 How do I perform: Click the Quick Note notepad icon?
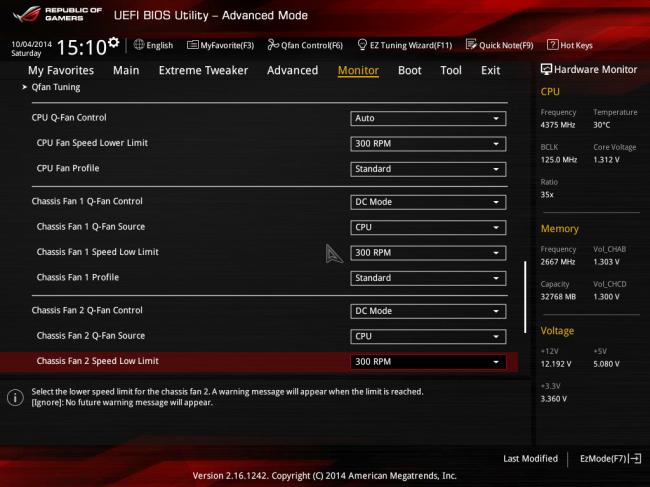pos(471,45)
